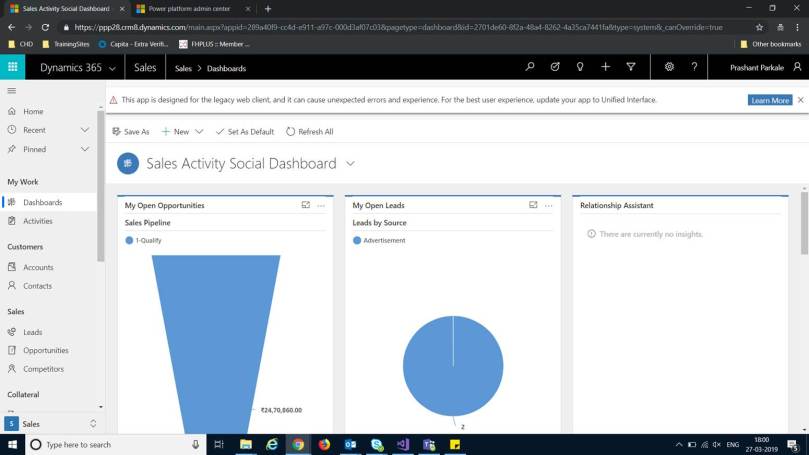Open more options ellipsis on My Open Leads
Image resolution: width=809 pixels, height=455 pixels.
click(548, 205)
